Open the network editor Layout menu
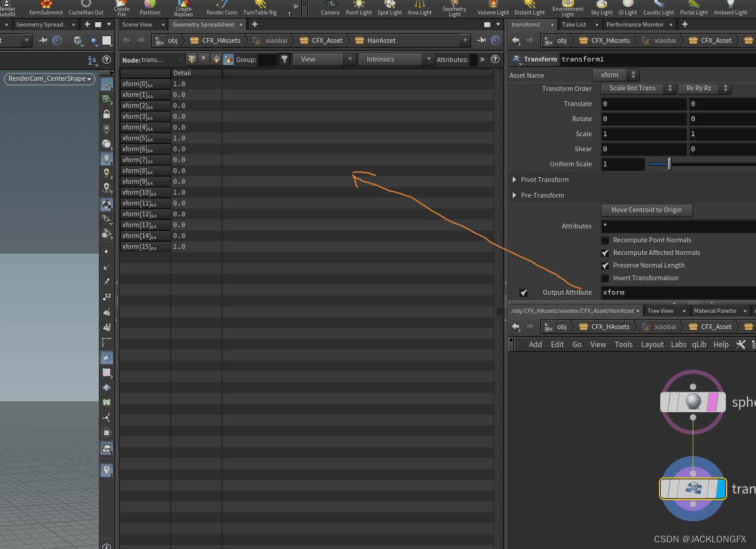The height and width of the screenshot is (549, 756). tap(652, 344)
